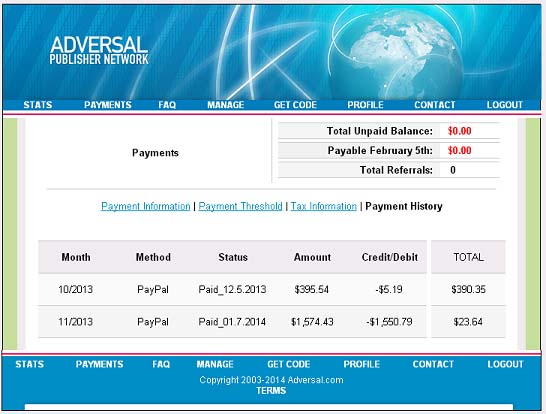Click LOGOUT in the top navigation bar
This screenshot has height=414, width=546.
(505, 105)
